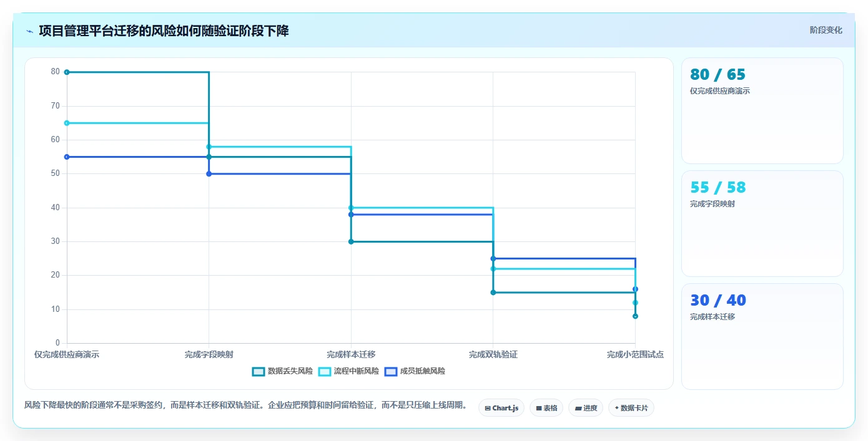Click the 数据丢失风险 point at 8
The image size is (868, 441).
point(635,316)
